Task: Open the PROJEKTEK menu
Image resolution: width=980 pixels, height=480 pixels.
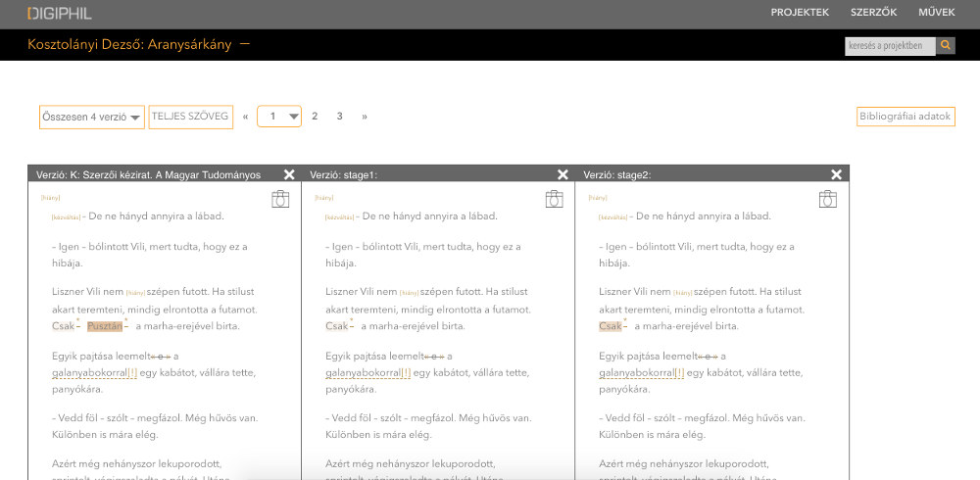Action: [x=800, y=13]
